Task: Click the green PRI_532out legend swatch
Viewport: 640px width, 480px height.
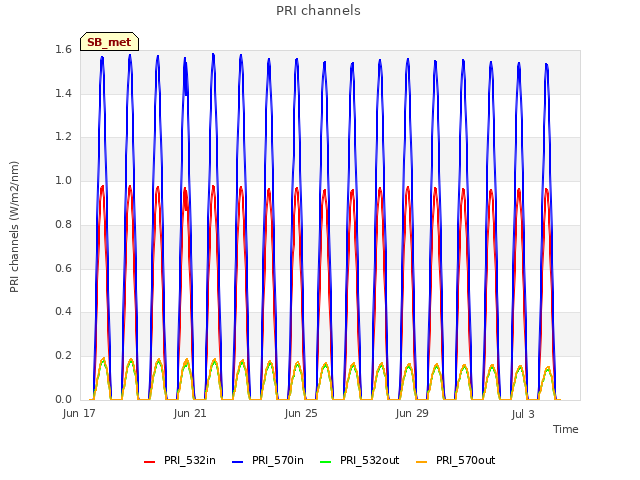Action: 326,462
